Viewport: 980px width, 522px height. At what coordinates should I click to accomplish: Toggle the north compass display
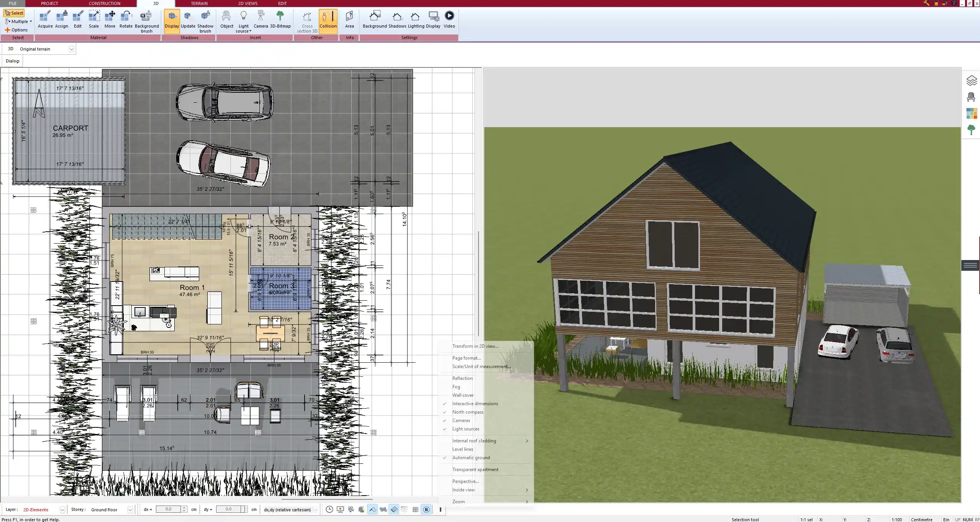point(468,412)
